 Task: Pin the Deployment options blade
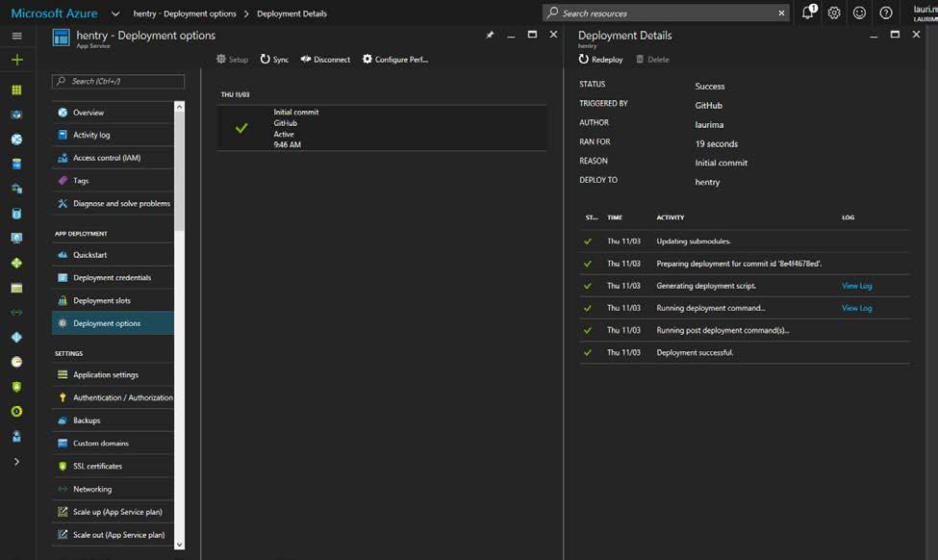[x=490, y=35]
